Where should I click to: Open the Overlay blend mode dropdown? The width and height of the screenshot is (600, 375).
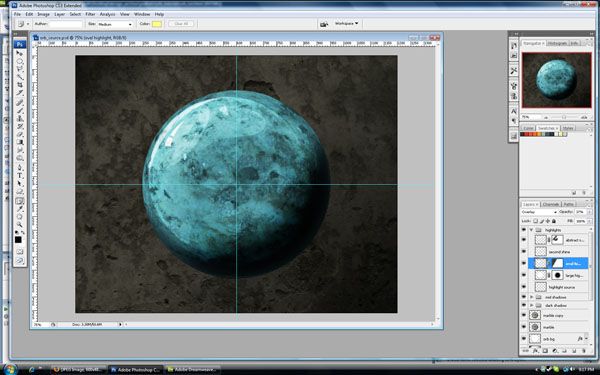click(539, 212)
